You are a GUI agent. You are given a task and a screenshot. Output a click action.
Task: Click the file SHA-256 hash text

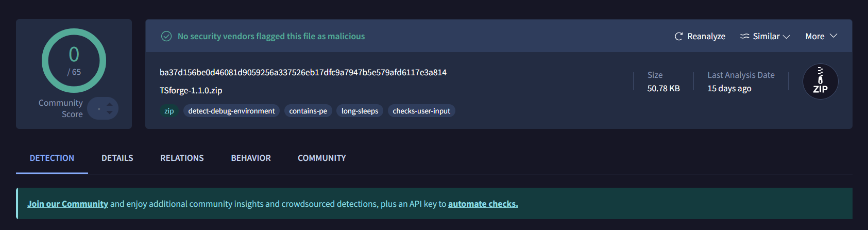point(303,72)
